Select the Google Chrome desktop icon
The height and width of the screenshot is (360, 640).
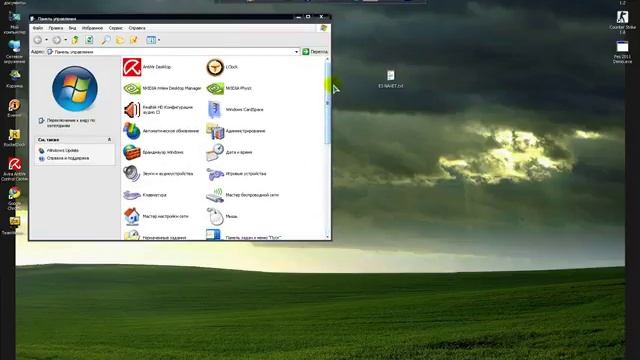[x=14, y=198]
